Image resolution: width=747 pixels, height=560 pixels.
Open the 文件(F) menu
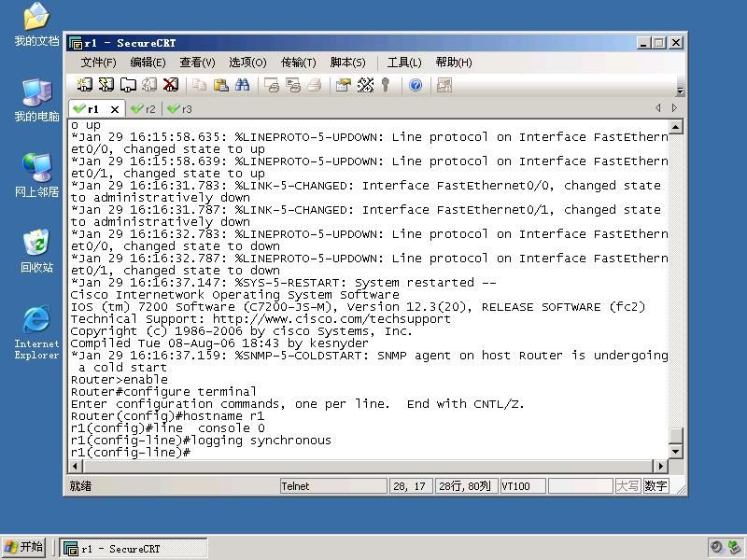(98, 63)
